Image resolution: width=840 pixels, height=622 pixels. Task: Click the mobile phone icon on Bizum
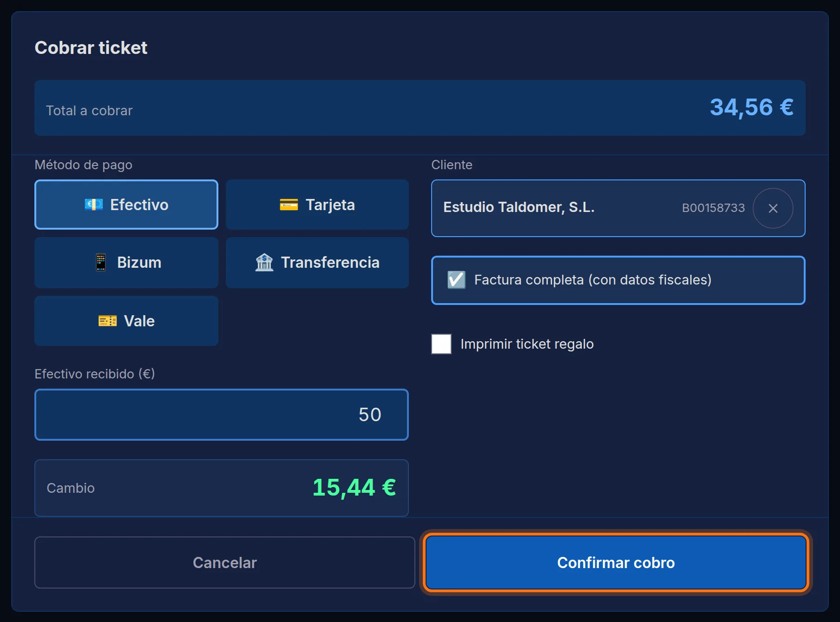pos(101,263)
